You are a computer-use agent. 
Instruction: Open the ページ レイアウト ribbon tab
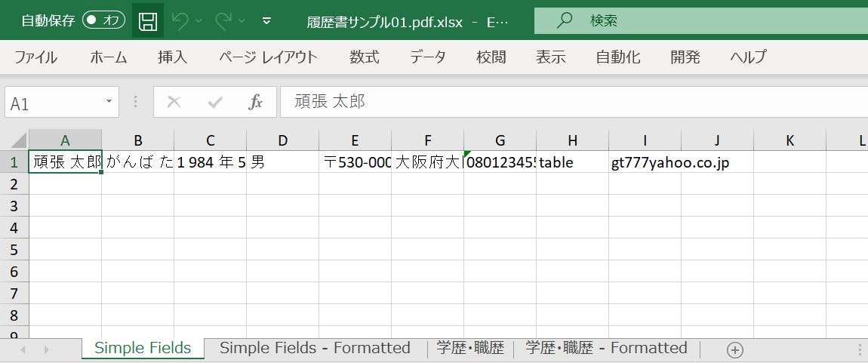click(x=268, y=57)
